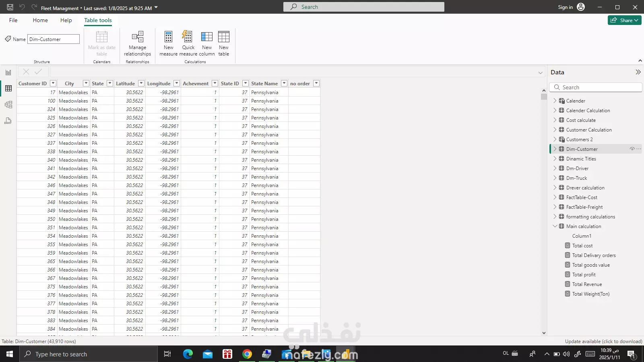Collapse the Data pane with double chevron
This screenshot has height=362, width=644.
638,72
